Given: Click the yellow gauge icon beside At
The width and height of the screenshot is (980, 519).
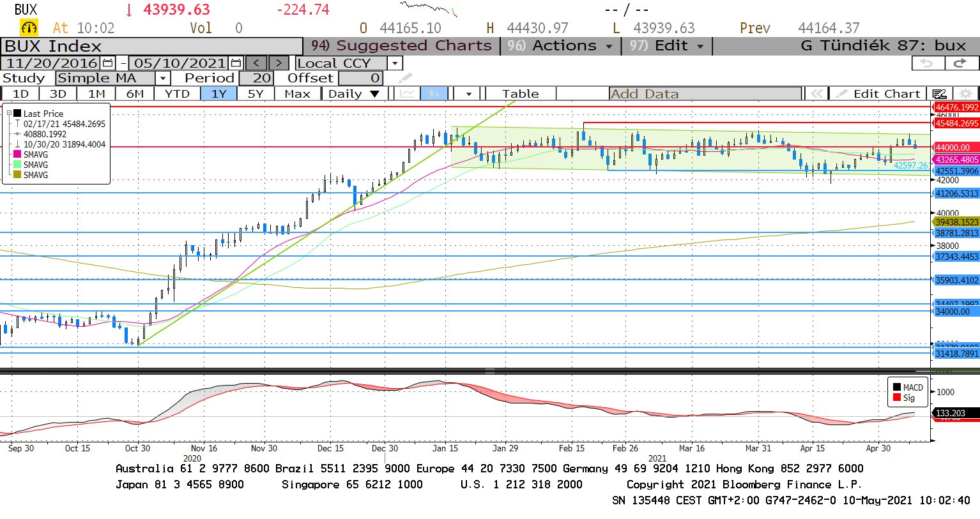Looking at the screenshot, I should (29, 27).
